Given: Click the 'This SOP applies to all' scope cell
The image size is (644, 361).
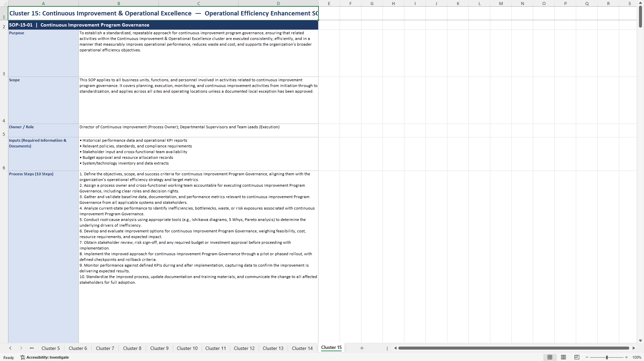Looking at the screenshot, I should [198, 100].
